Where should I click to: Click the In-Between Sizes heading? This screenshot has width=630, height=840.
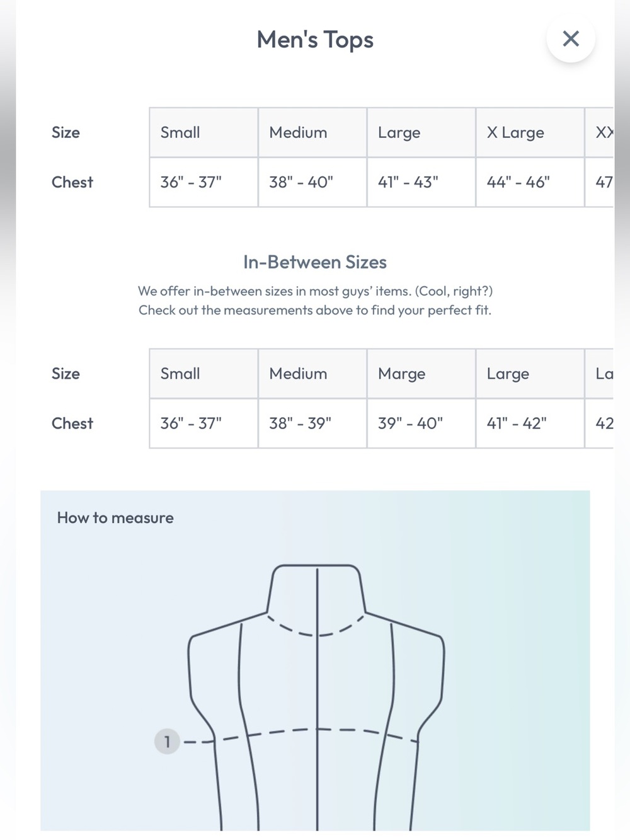(x=315, y=262)
